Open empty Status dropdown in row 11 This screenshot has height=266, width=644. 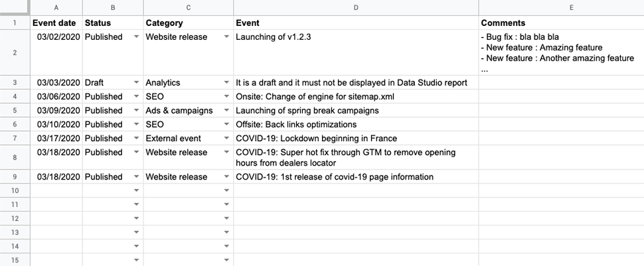click(x=136, y=205)
